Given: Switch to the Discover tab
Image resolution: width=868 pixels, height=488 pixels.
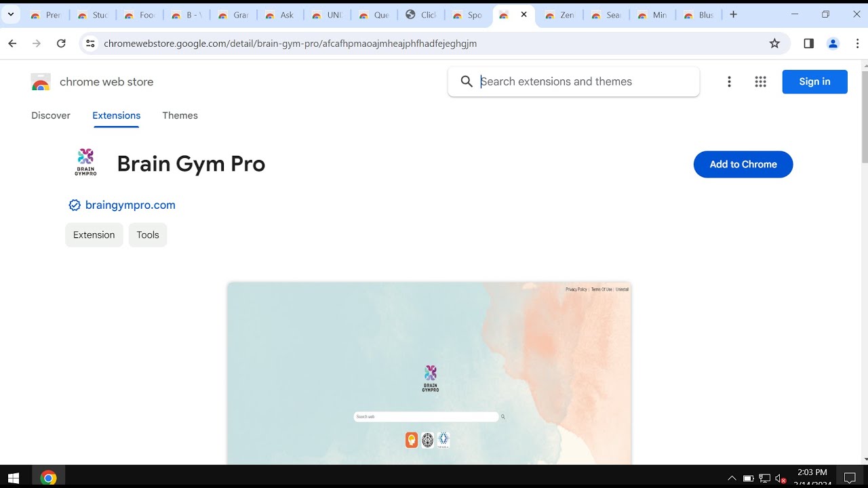Looking at the screenshot, I should 51,115.
